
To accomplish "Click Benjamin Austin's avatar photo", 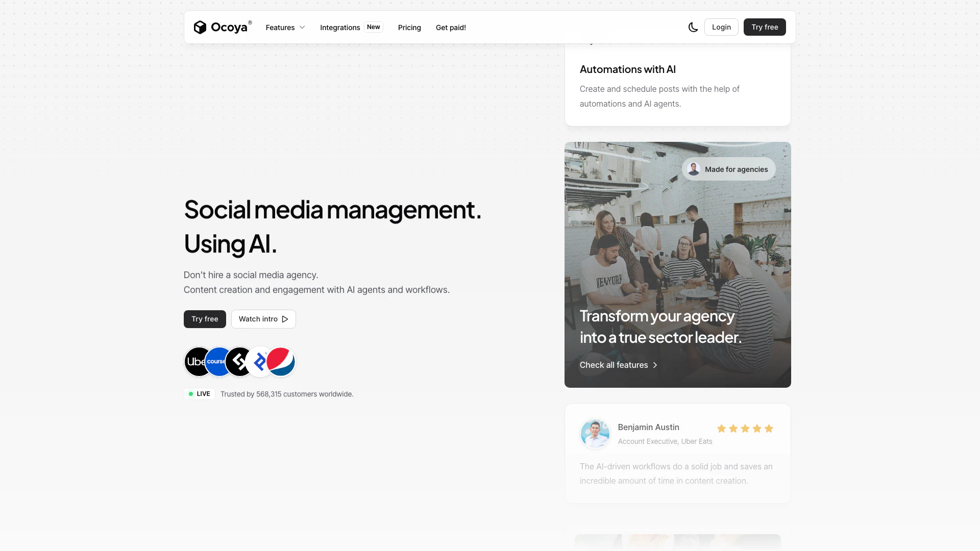I will 595,434.
